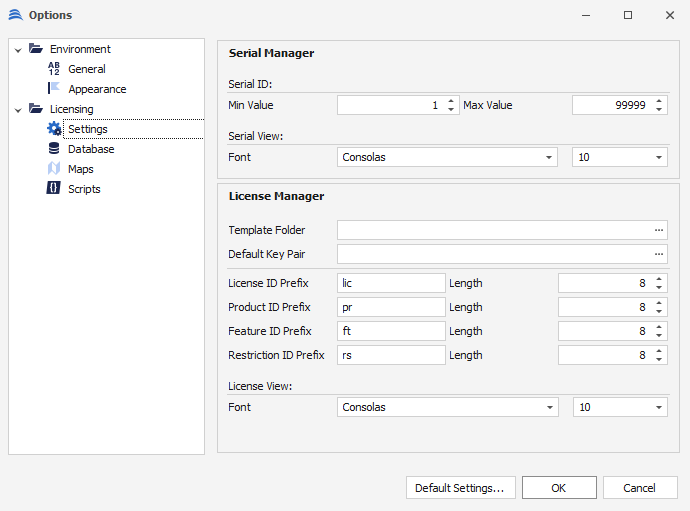
Task: Click the Scripts braces icon
Action: pos(54,189)
